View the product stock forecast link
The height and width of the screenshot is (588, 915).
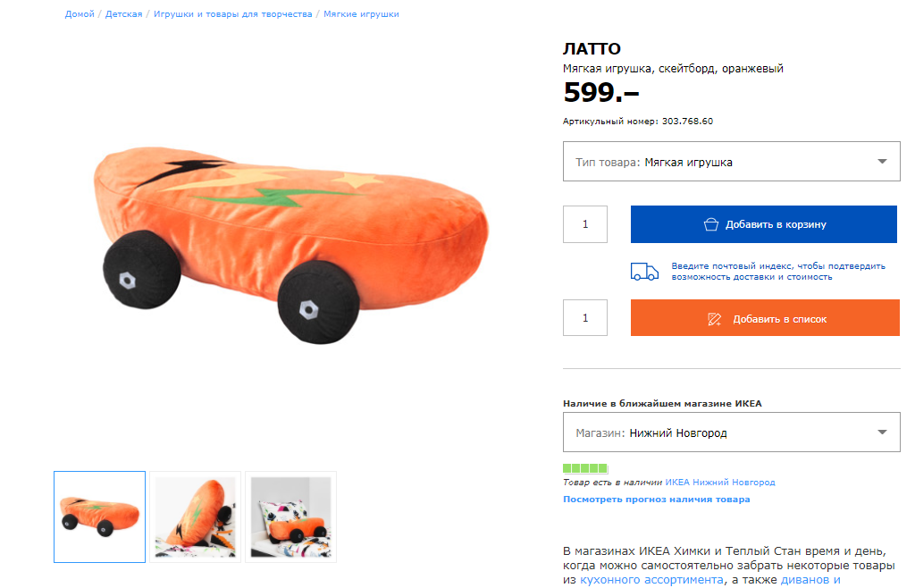point(656,500)
